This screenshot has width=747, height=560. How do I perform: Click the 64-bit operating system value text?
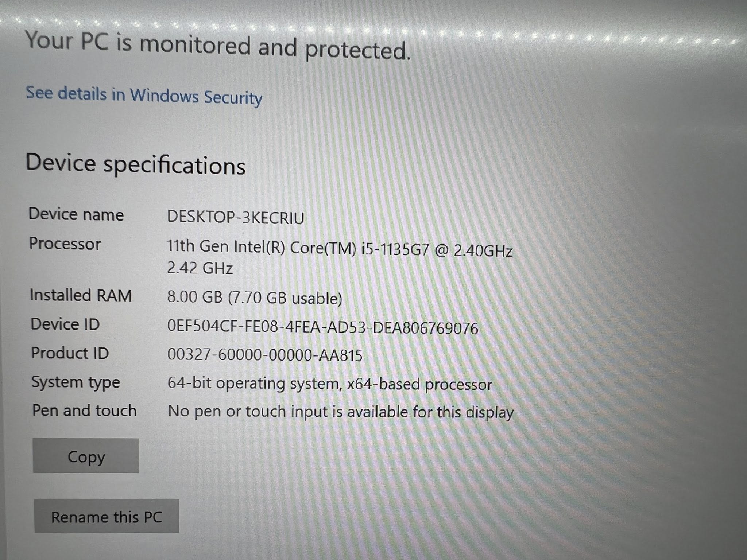[330, 384]
